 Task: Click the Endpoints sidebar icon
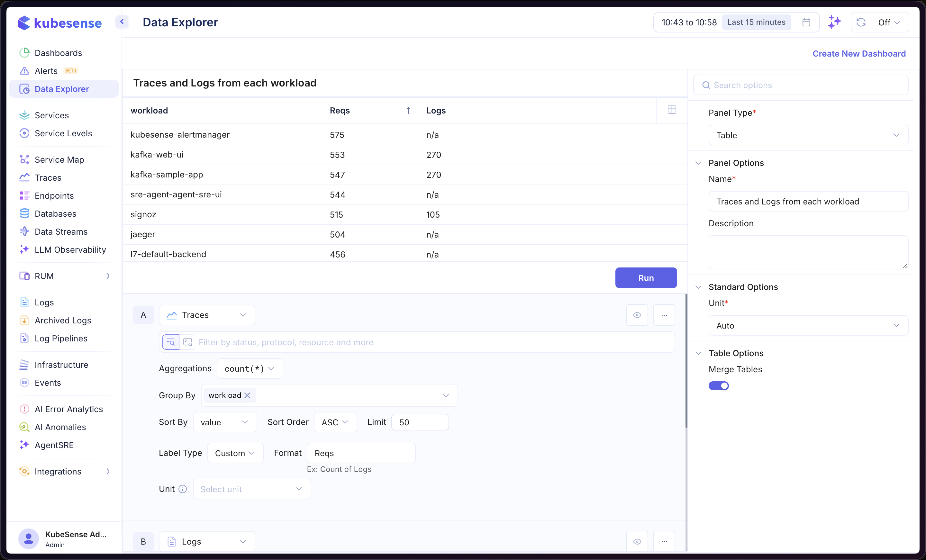pos(24,195)
